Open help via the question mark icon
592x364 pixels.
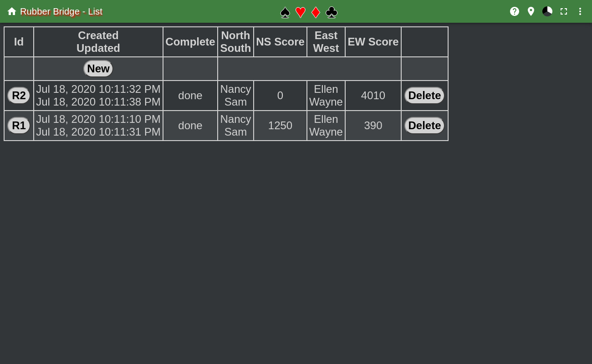(515, 11)
